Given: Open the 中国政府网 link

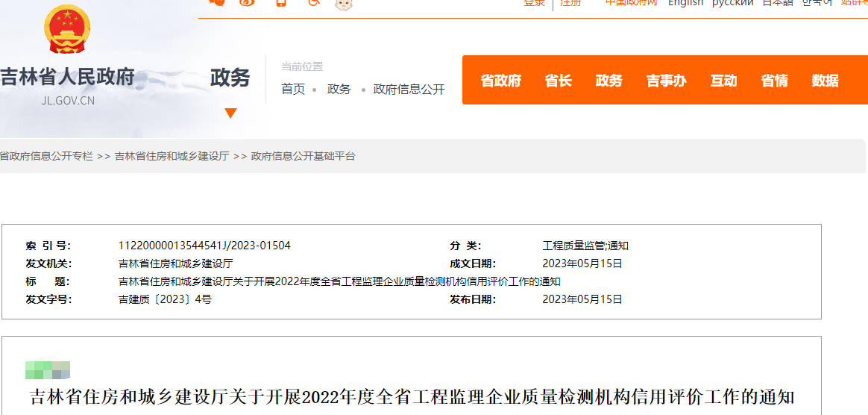Looking at the screenshot, I should [631, 3].
